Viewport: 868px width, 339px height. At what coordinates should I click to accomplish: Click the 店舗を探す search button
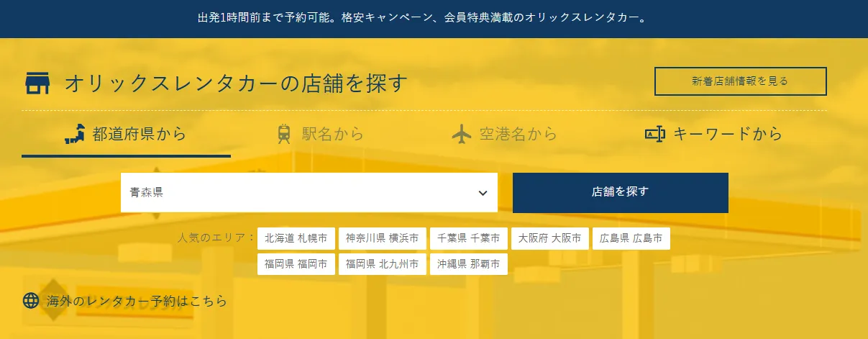pos(621,192)
